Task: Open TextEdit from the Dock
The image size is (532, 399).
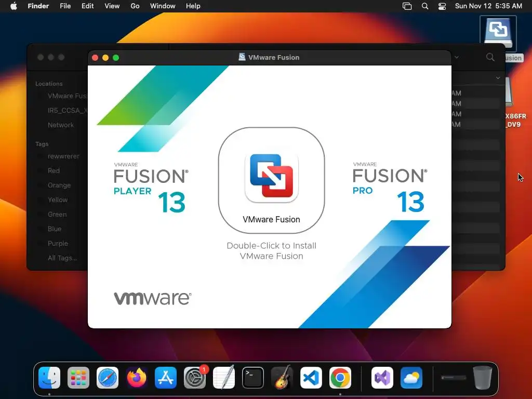Action: tap(224, 378)
